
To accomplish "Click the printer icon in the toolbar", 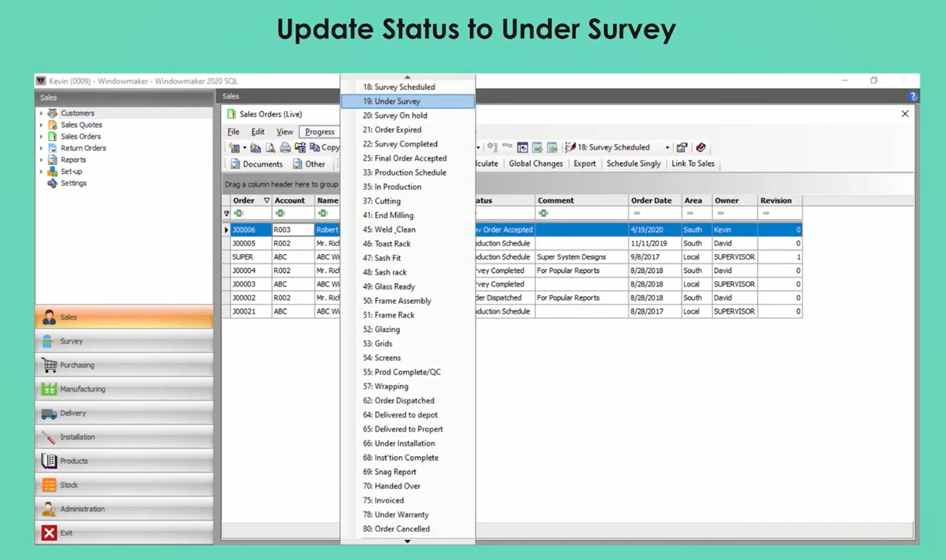I will (285, 147).
